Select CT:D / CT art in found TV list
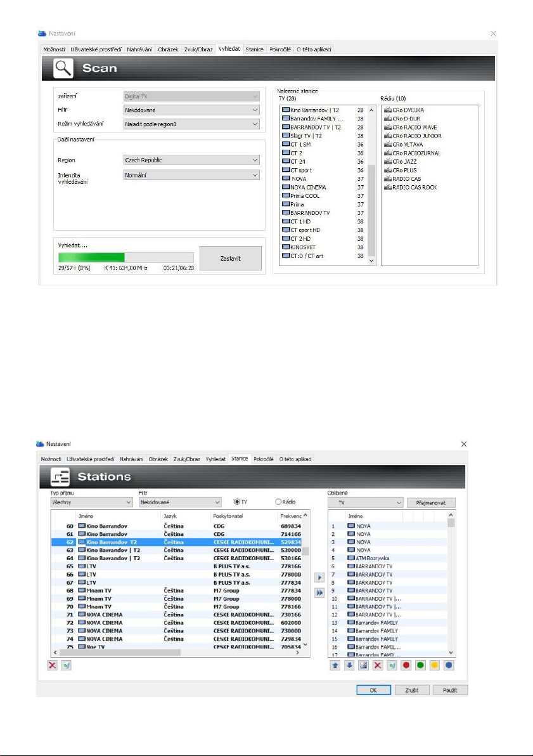Image resolution: width=533 pixels, height=756 pixels. pos(323,256)
